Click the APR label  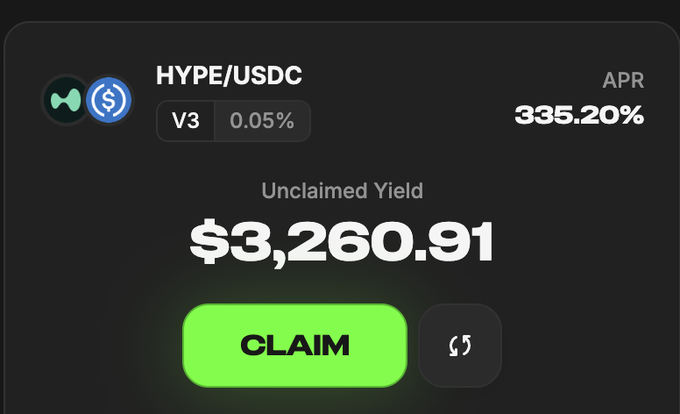(622, 80)
